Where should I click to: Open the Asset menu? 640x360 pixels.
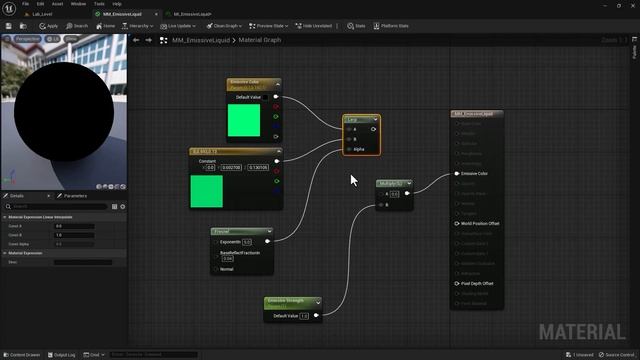point(57,4)
